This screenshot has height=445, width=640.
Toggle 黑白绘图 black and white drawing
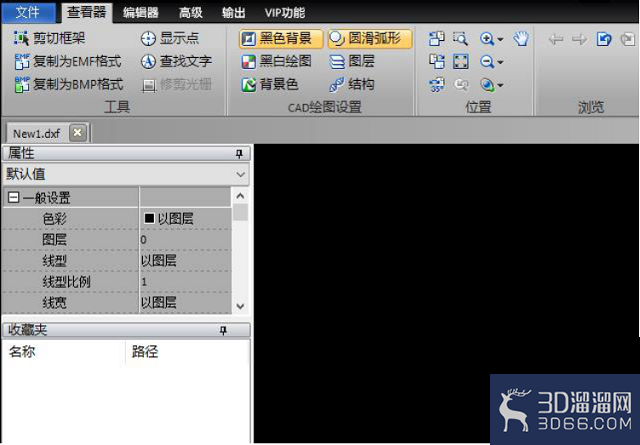coord(277,61)
